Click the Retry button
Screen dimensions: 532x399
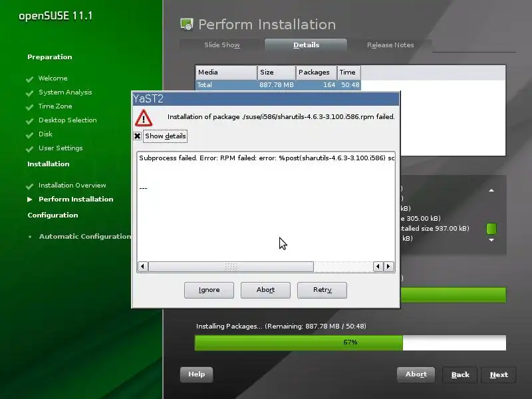(x=322, y=290)
